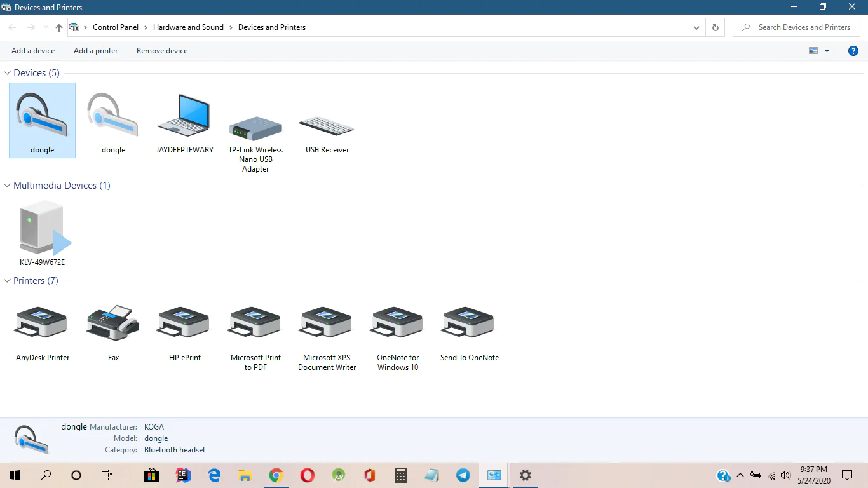Navigate to Hardware and Sound breadcrumb
Screen dimensions: 868x488
click(188, 27)
